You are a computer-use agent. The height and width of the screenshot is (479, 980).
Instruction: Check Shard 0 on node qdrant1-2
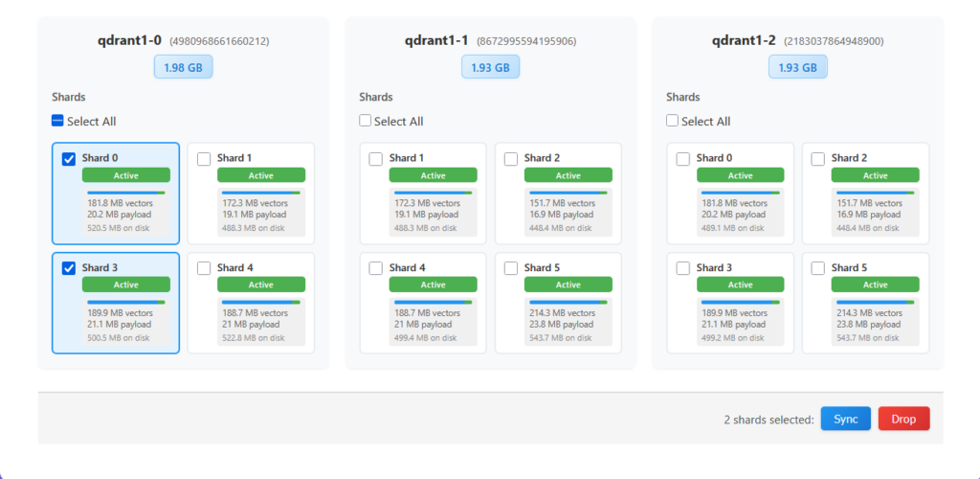(x=683, y=159)
